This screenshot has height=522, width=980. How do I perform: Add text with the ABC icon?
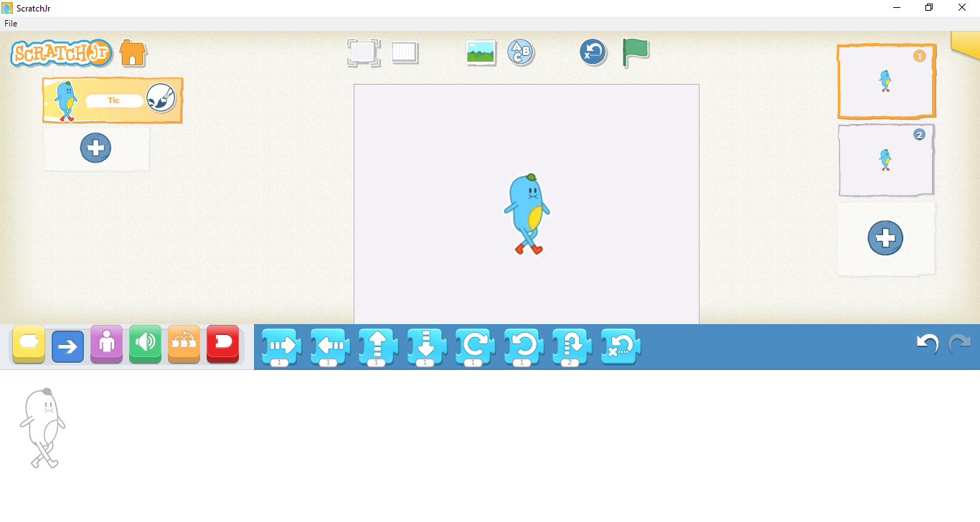point(521,52)
